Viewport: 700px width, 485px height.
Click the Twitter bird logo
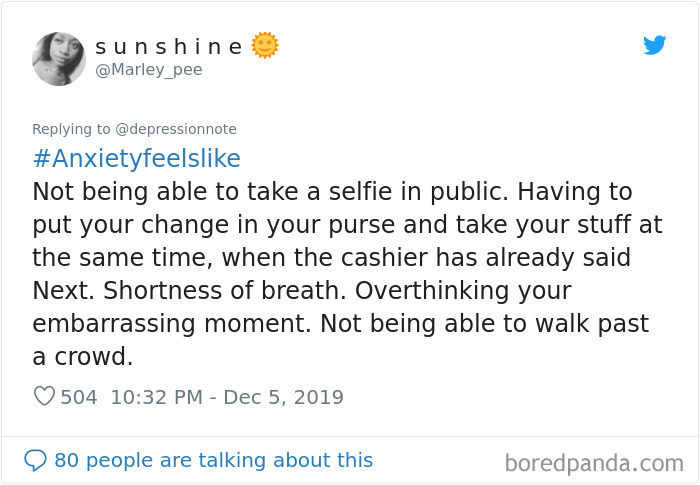coord(654,45)
